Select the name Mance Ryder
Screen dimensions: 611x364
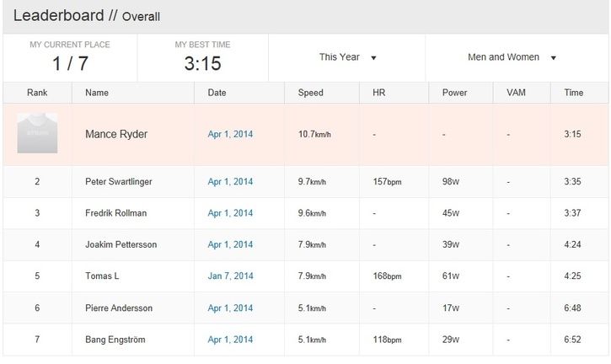click(x=116, y=135)
